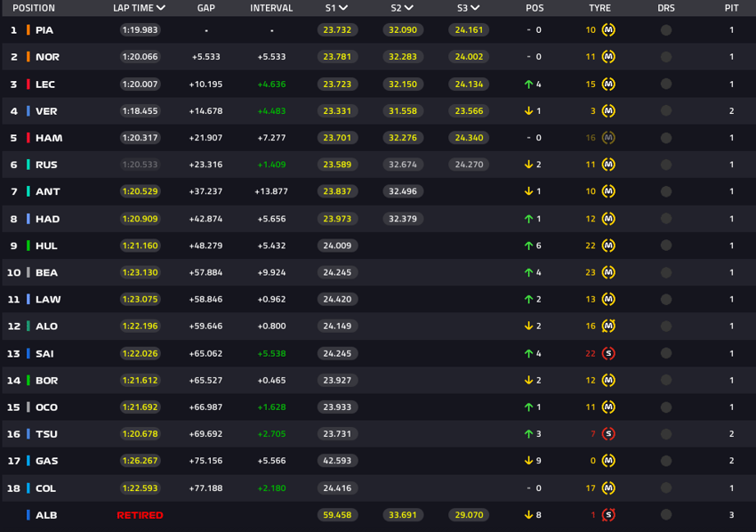Screen dimensions: 756x532
Task: Click ALB's DRS indicator dot
Action: click(x=666, y=515)
